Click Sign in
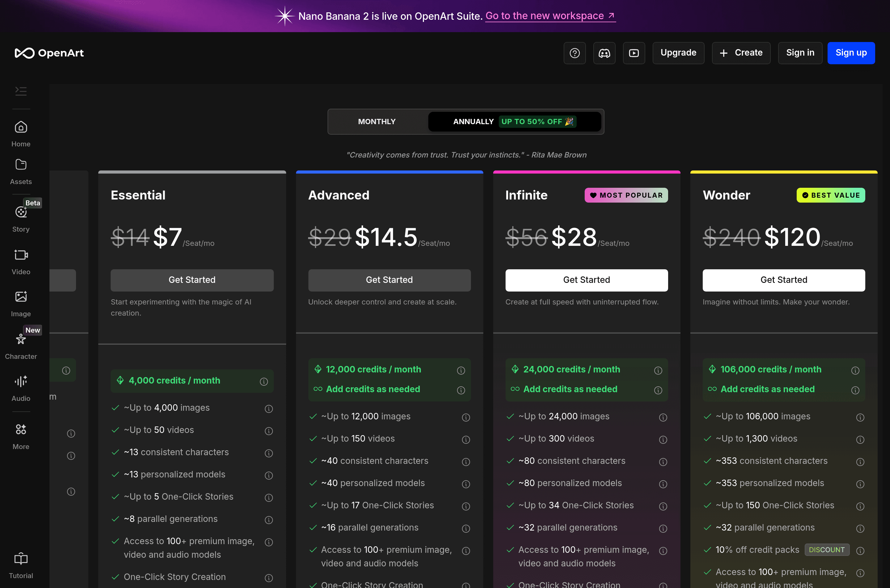The height and width of the screenshot is (588, 890). point(800,53)
